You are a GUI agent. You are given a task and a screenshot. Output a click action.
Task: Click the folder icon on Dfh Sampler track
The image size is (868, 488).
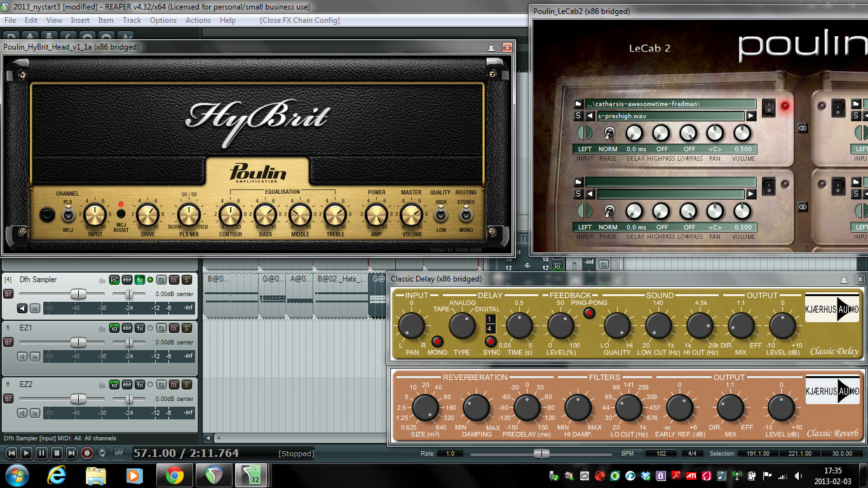pyautogui.click(x=102, y=280)
